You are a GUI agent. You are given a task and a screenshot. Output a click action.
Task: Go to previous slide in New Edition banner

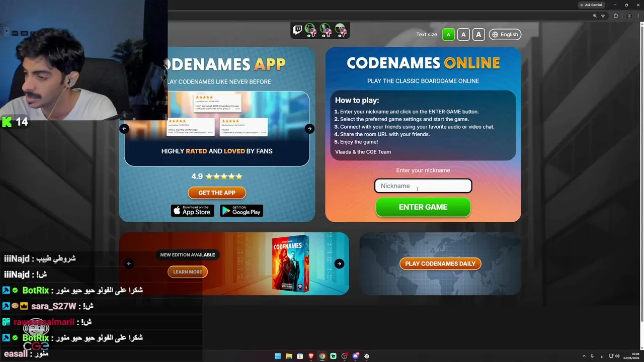coord(129,263)
